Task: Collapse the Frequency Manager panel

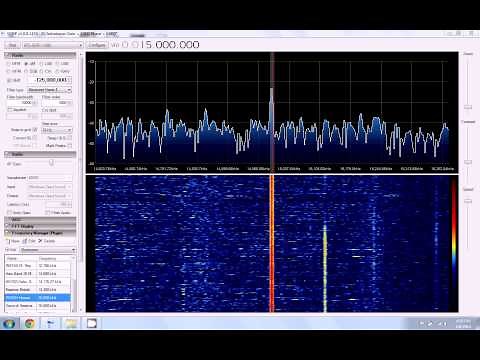Action: [40, 233]
